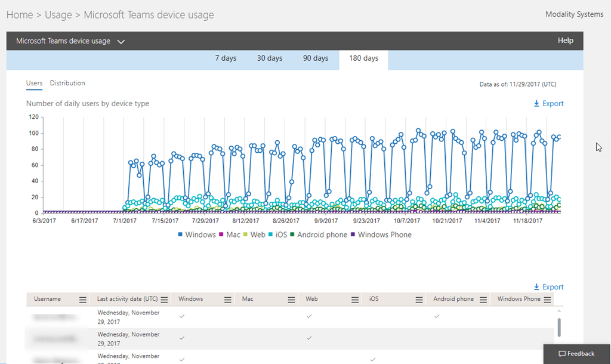This screenshot has width=611, height=364.
Task: Open the Android phone column menu icon
Action: click(x=483, y=300)
